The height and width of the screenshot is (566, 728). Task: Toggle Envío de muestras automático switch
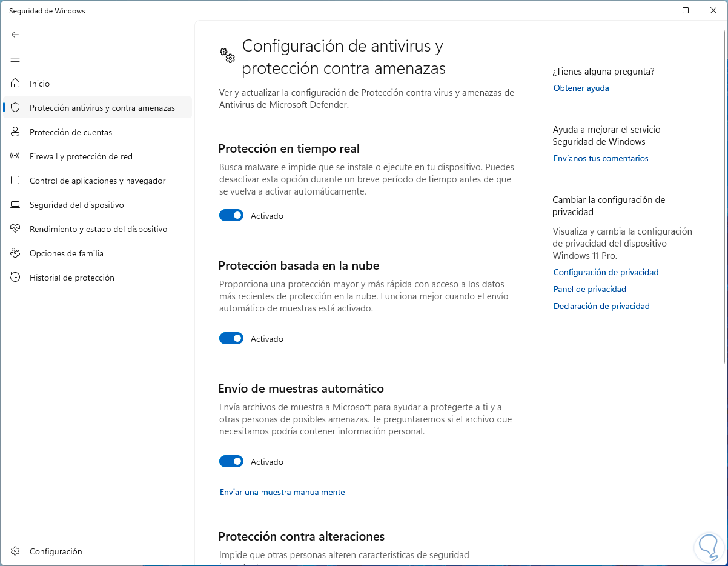(x=231, y=462)
